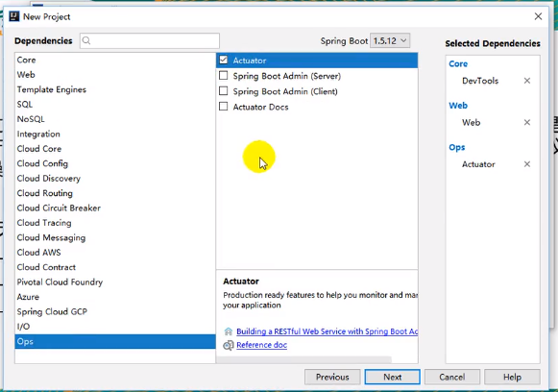The width and height of the screenshot is (558, 392).
Task: Select Core category
Action: 115,60
